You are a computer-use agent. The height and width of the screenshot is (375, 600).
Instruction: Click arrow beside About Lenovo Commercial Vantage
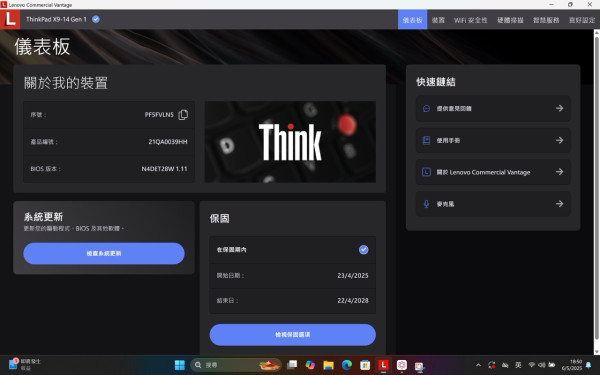tap(559, 172)
